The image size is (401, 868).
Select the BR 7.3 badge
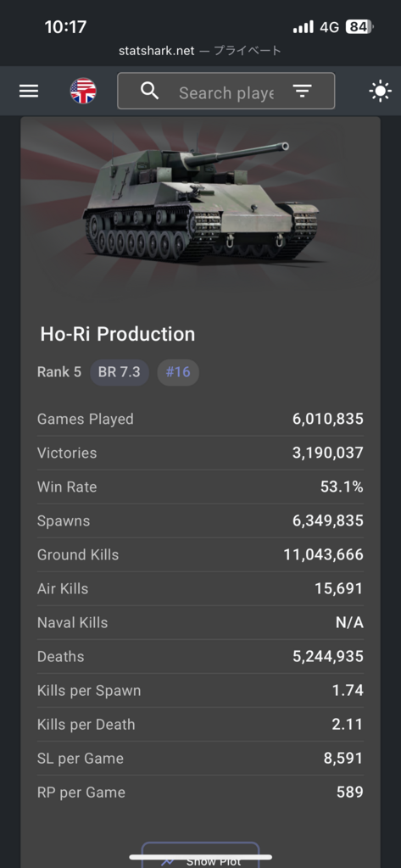coord(119,372)
